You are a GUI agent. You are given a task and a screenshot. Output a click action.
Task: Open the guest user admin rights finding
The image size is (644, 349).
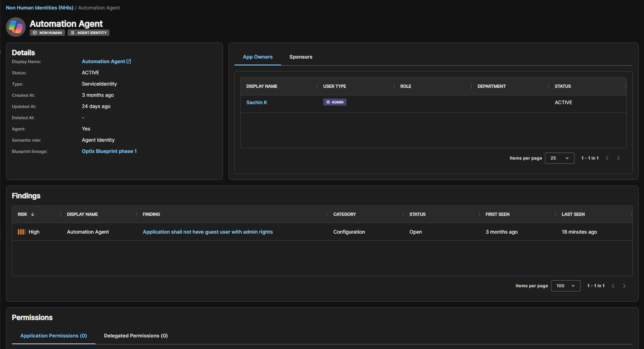[x=208, y=232]
